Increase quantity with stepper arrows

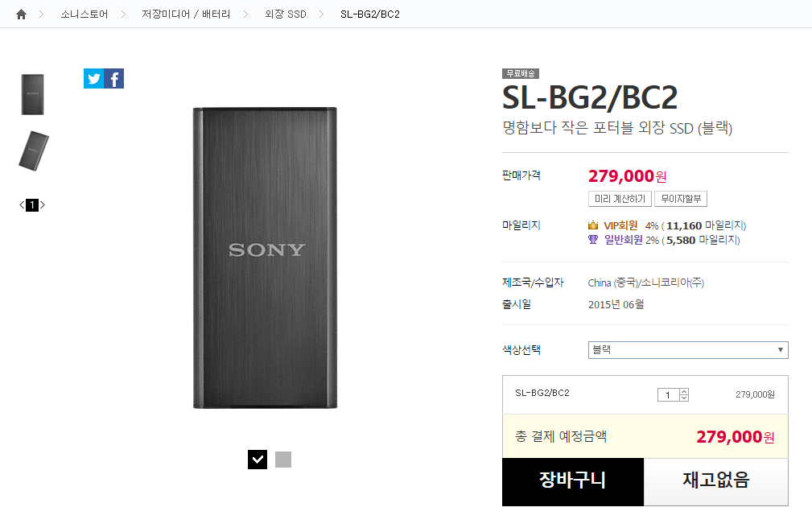tap(684, 391)
